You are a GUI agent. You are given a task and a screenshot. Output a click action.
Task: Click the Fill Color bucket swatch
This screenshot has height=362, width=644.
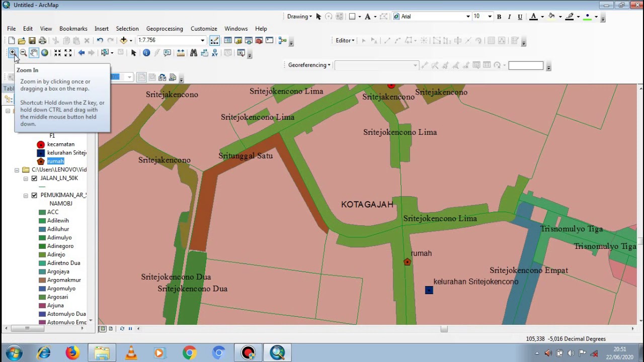(x=551, y=17)
